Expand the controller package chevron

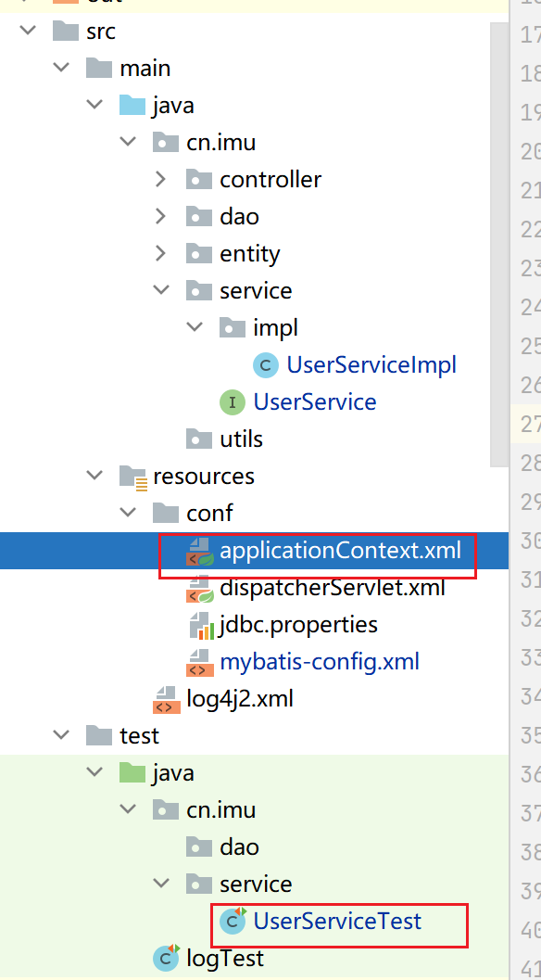[x=161, y=179]
